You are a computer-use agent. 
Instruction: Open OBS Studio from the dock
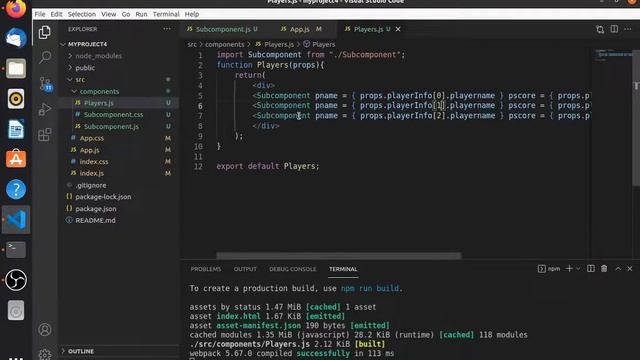[x=16, y=280]
